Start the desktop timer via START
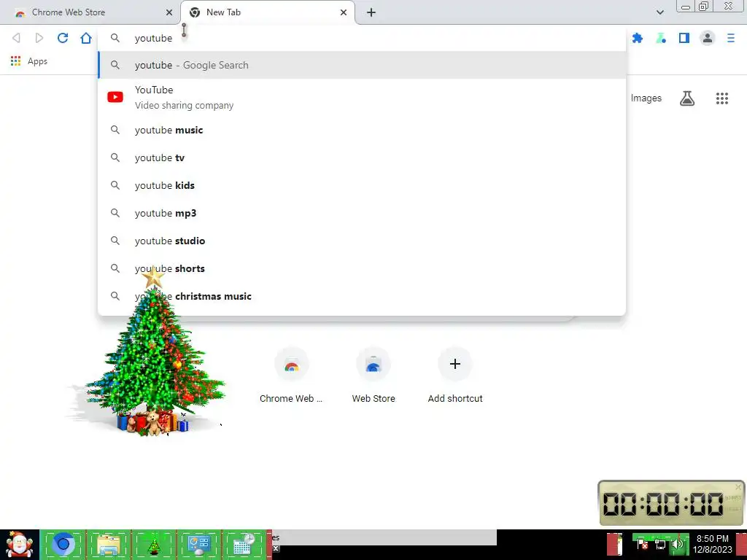747x560 pixels. pos(732,497)
